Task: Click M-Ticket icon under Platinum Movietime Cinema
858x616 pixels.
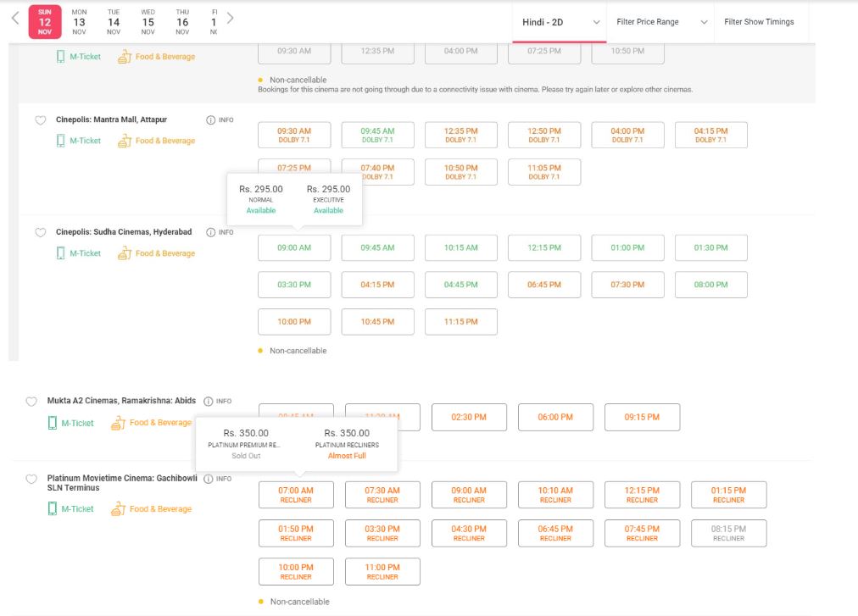Action: [53, 509]
